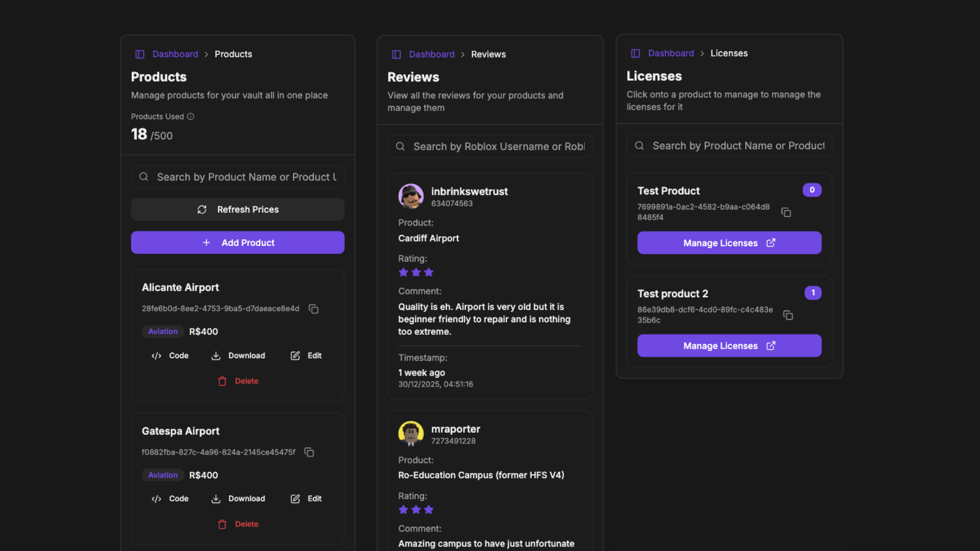Toggle sidebar icon in Reviews panel
This screenshot has width=980, height=551.
pyautogui.click(x=396, y=55)
